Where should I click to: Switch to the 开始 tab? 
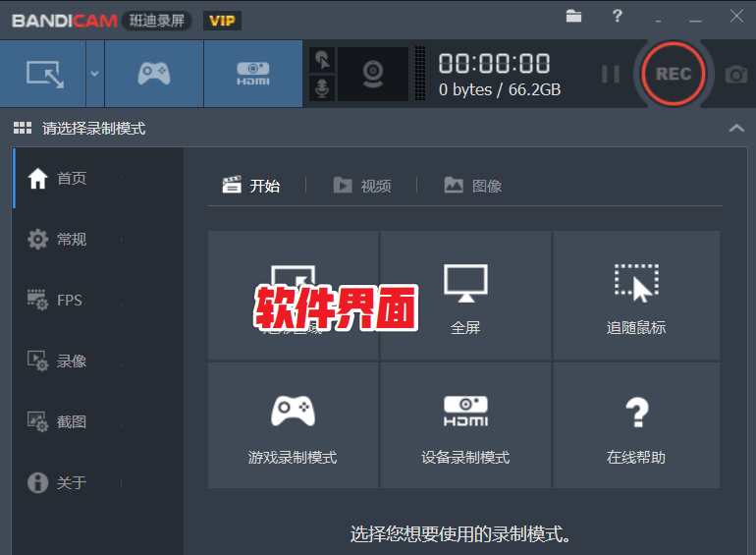click(251, 186)
